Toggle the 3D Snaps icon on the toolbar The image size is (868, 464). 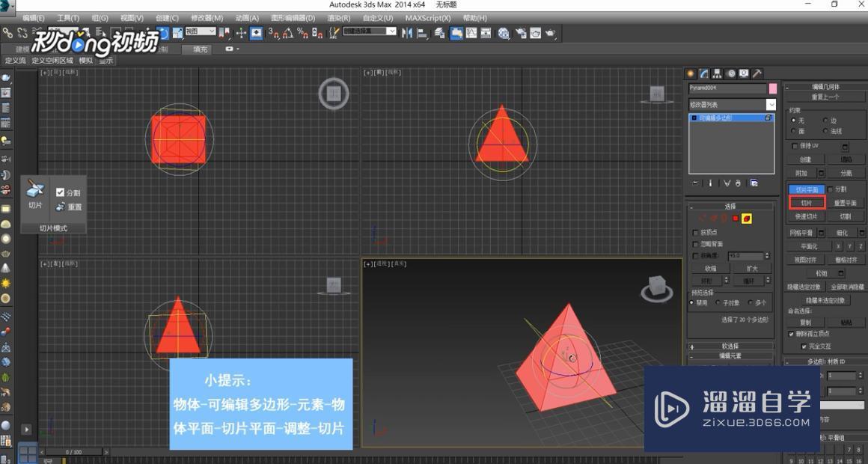pyautogui.click(x=275, y=33)
